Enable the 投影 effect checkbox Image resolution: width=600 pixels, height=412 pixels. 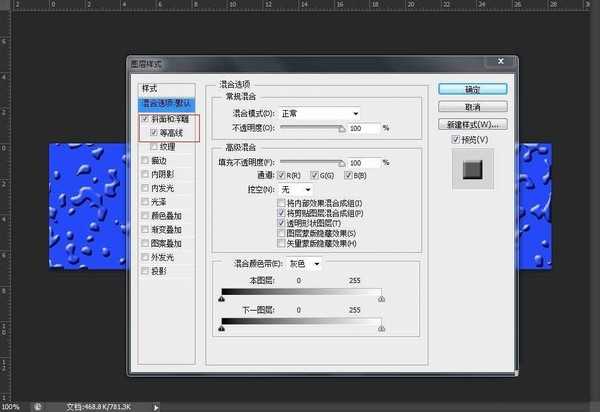tap(145, 270)
